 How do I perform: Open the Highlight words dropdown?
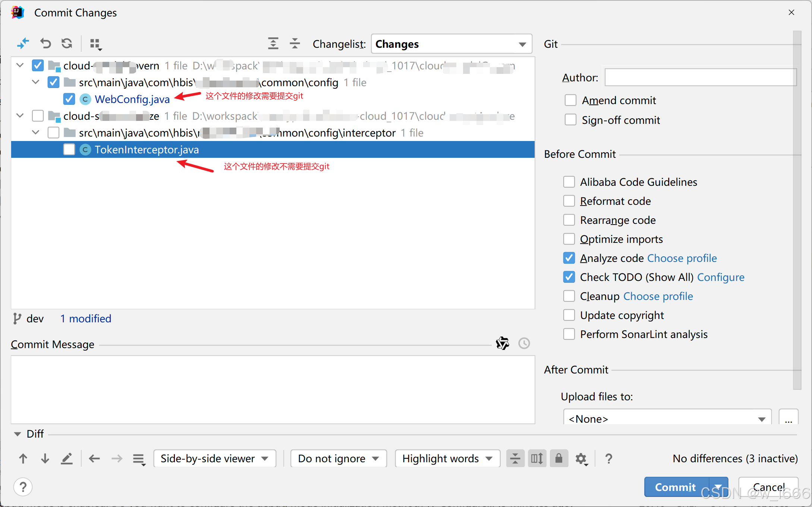[x=447, y=459]
